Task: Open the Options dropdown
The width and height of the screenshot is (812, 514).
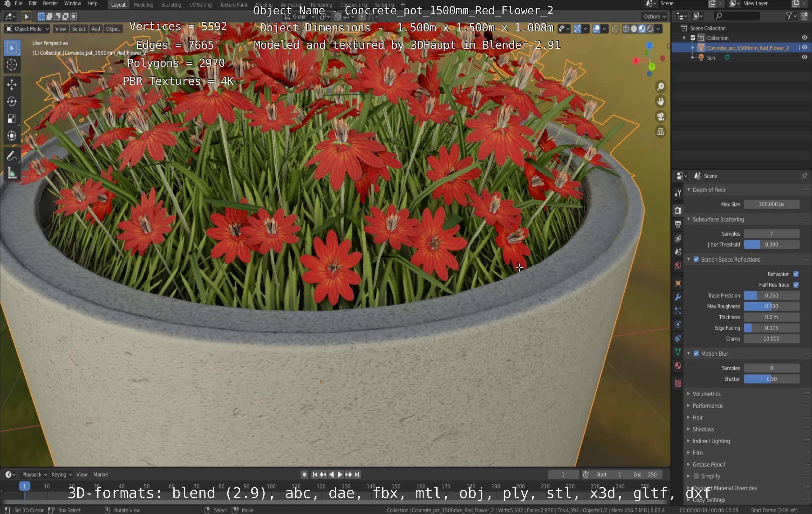Action: pyautogui.click(x=654, y=16)
